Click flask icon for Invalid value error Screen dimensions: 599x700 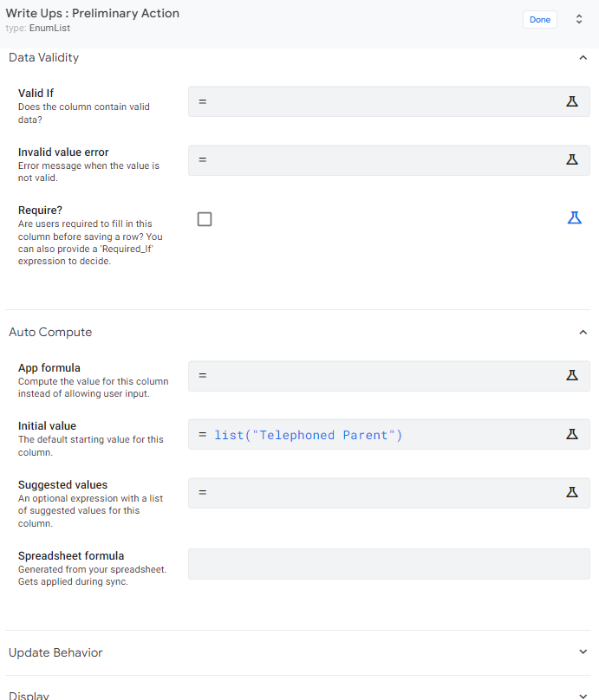572,159
